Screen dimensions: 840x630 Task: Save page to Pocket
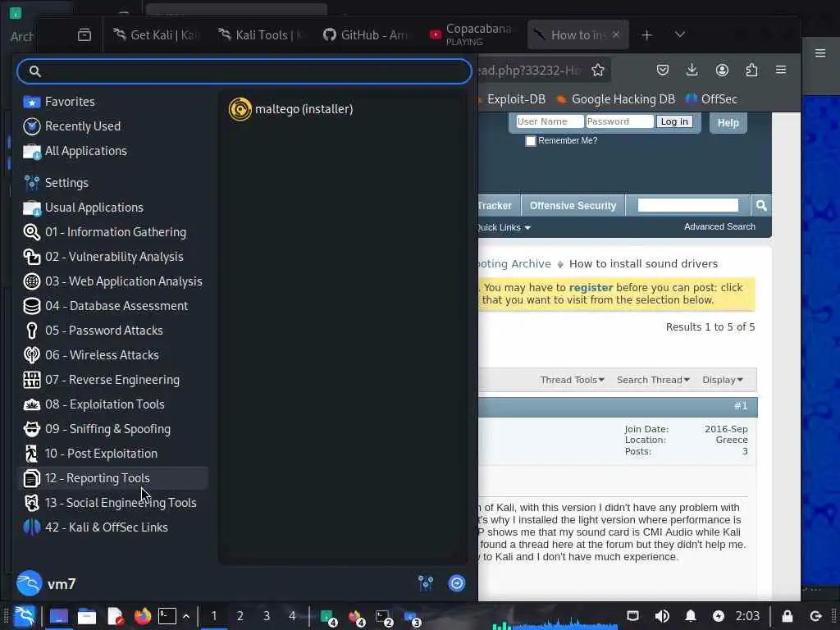click(x=663, y=71)
